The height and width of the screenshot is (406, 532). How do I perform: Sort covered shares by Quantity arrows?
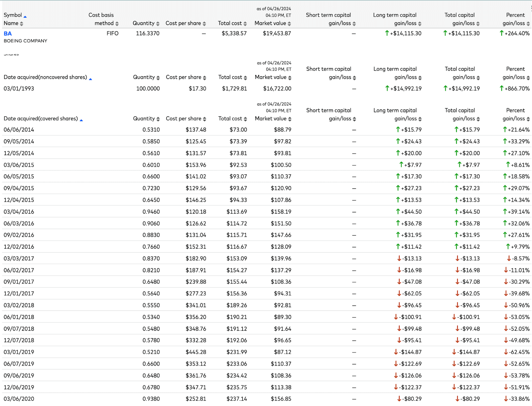(x=158, y=119)
